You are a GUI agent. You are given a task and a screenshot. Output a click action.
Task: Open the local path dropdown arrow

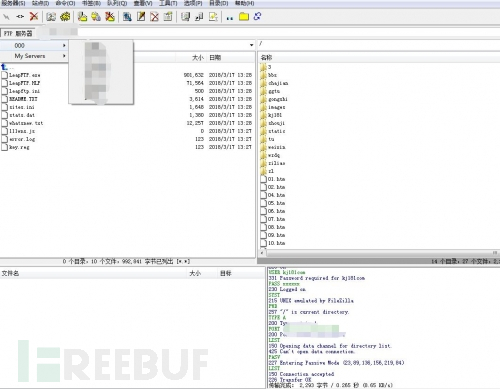tap(251, 45)
